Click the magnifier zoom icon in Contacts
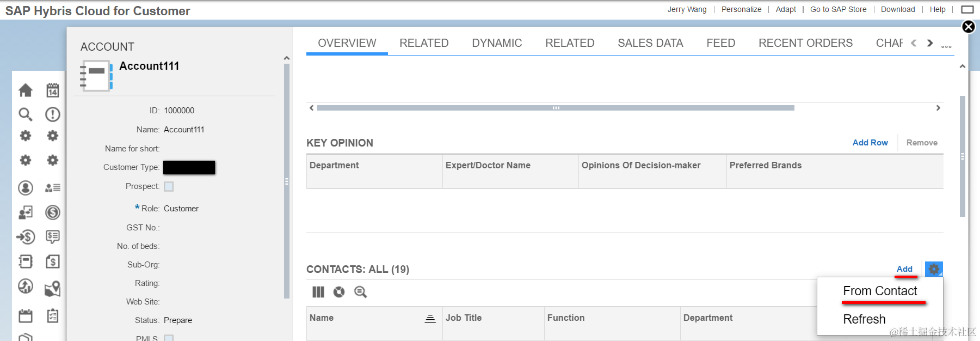The height and width of the screenshot is (341, 980). (360, 292)
